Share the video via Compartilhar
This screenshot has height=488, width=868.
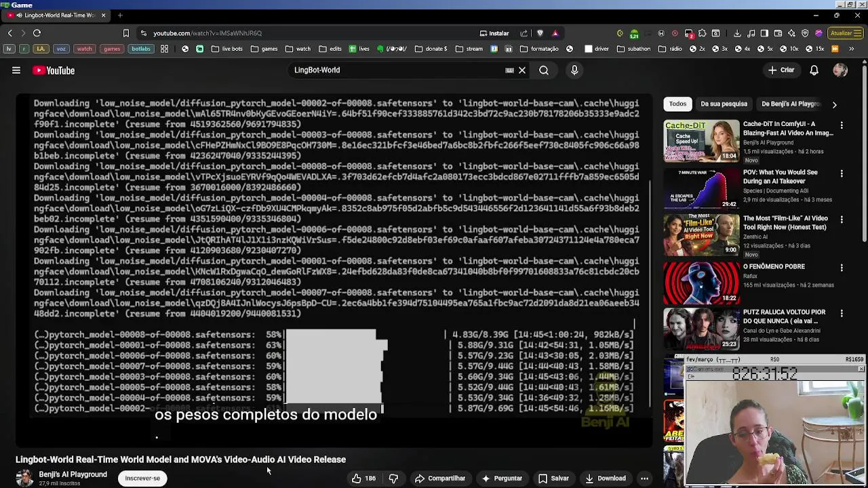tap(440, 479)
